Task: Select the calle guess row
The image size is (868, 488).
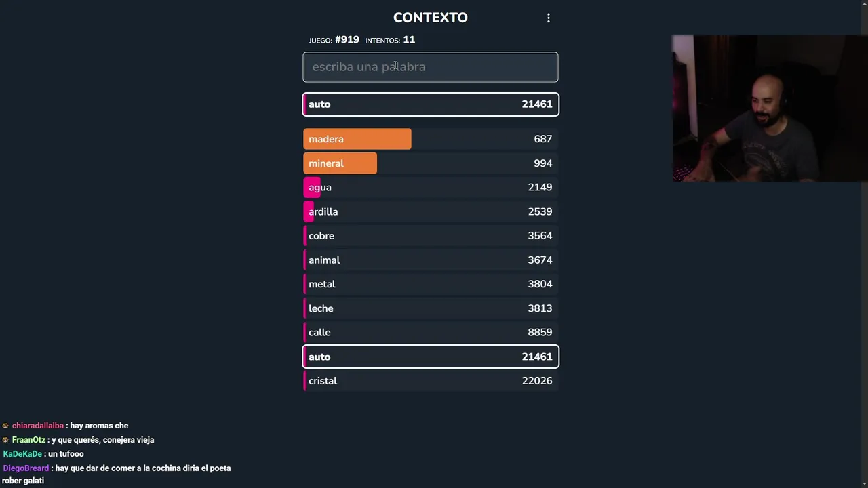Action: point(430,332)
